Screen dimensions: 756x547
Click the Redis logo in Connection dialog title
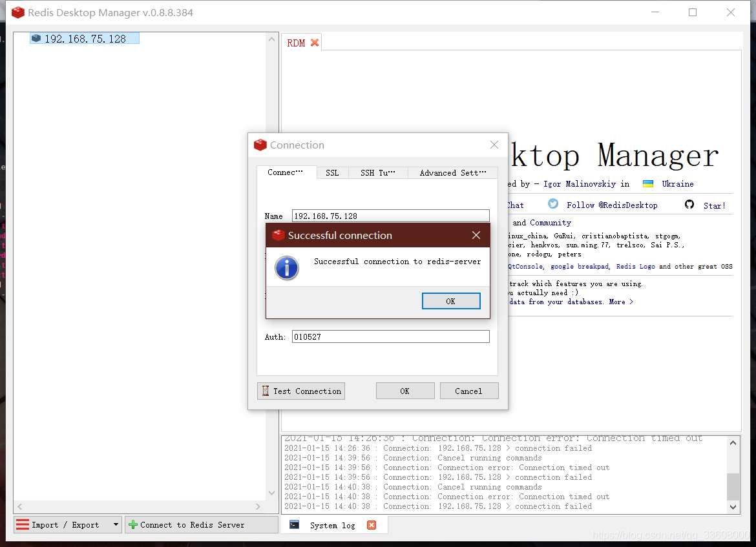click(260, 145)
